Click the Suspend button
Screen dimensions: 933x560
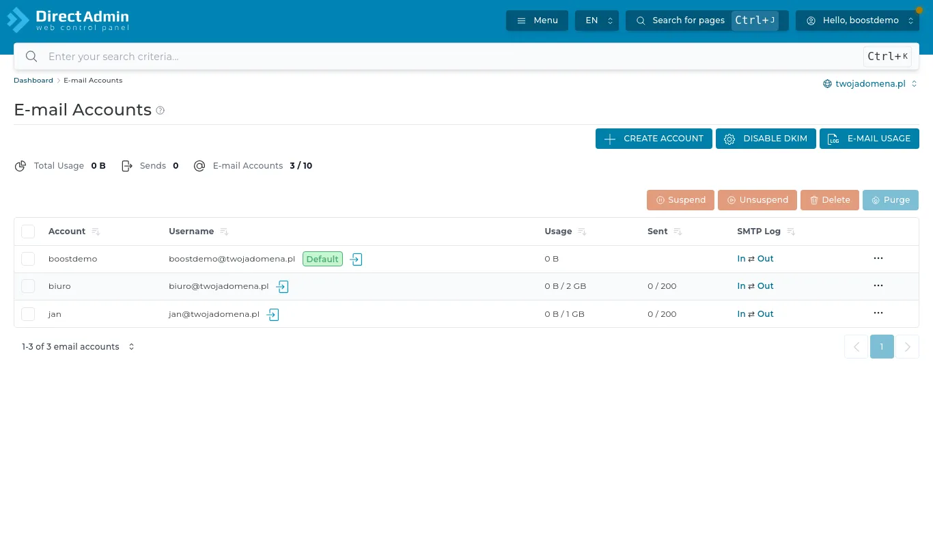[x=680, y=200]
